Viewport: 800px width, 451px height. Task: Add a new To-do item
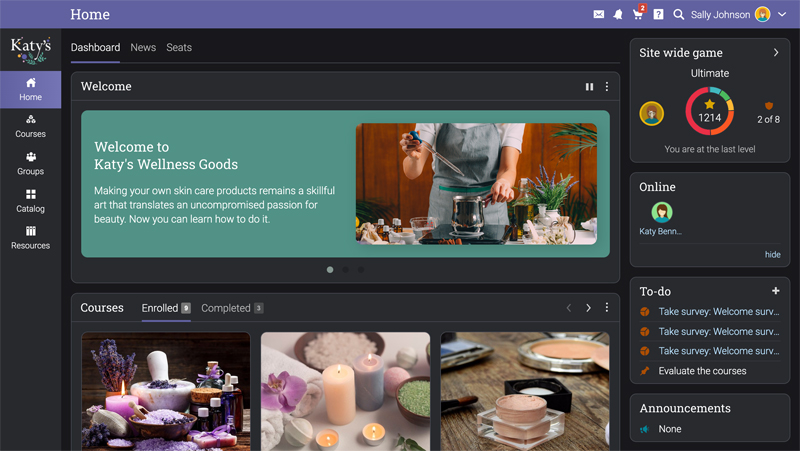[776, 291]
